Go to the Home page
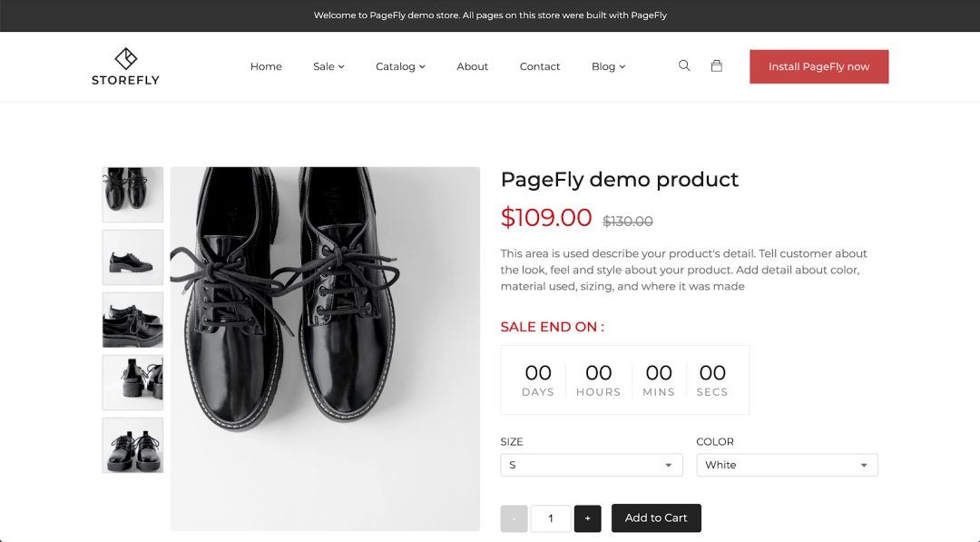This screenshot has width=980, height=542. [266, 66]
